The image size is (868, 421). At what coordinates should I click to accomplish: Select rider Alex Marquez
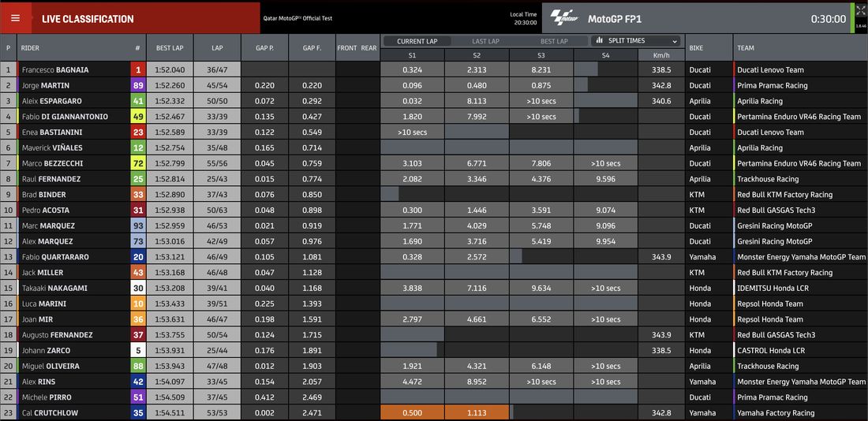click(x=47, y=241)
